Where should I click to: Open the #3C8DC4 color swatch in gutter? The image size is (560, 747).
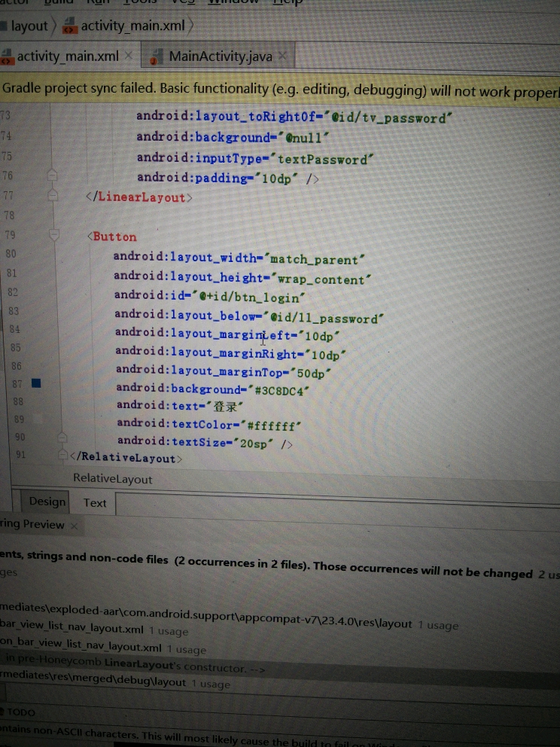(36, 383)
